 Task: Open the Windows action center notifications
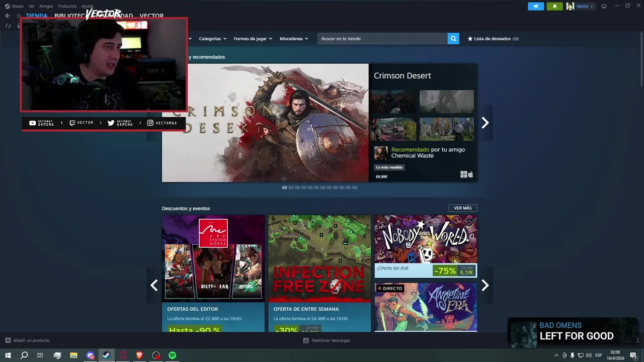point(633,355)
